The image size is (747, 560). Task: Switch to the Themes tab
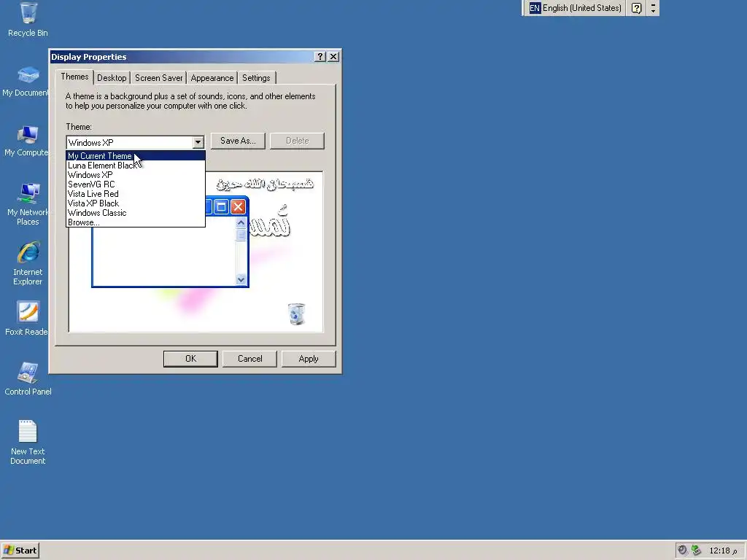pos(74,77)
